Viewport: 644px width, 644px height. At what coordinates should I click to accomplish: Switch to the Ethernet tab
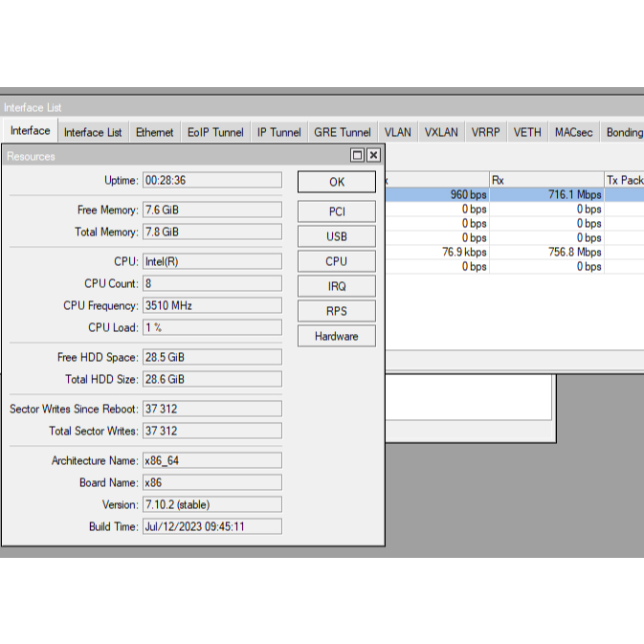[x=154, y=132]
